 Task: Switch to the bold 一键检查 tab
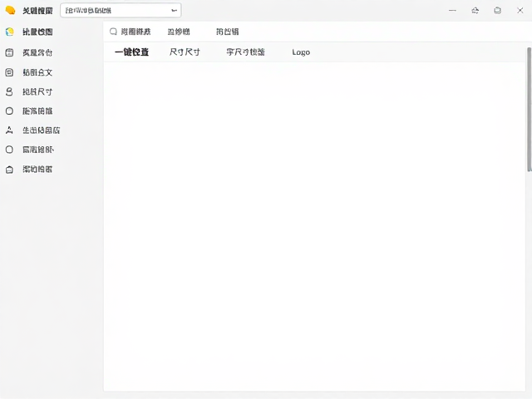point(131,52)
